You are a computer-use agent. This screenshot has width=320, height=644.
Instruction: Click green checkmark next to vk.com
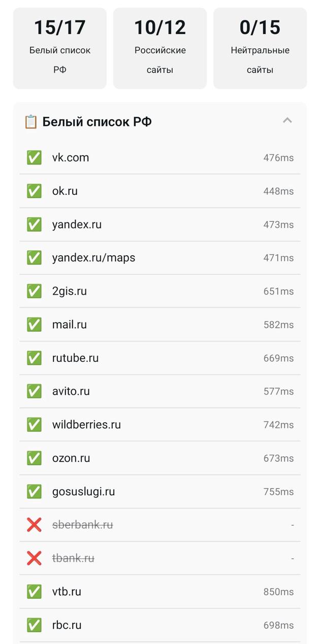[x=34, y=157]
